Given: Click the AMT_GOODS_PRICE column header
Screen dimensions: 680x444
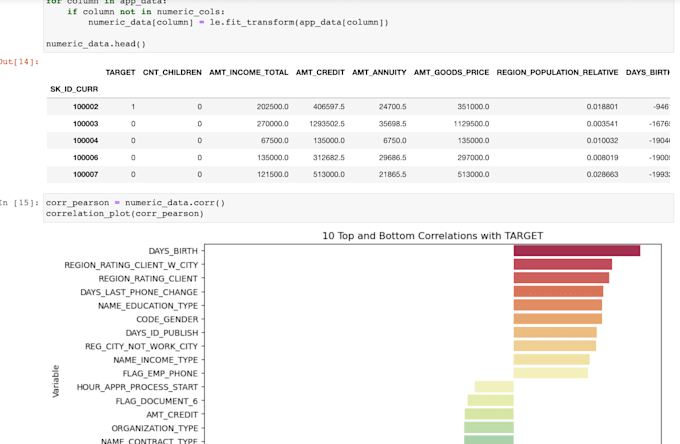Looking at the screenshot, I should click(452, 73).
